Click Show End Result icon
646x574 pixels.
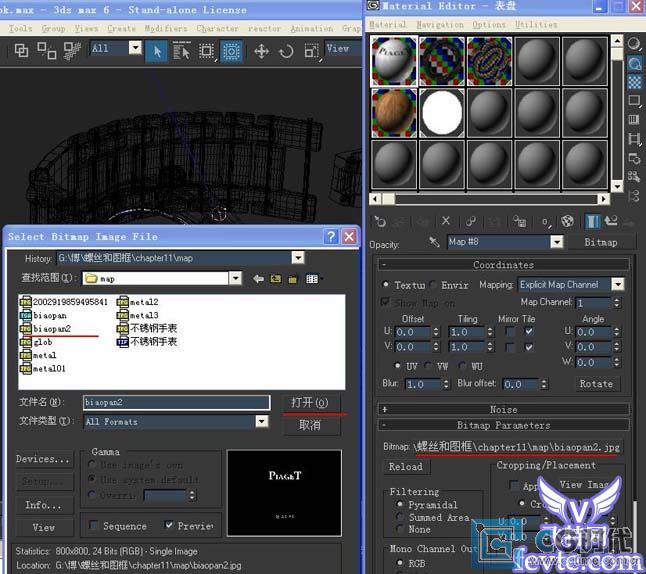[592, 222]
